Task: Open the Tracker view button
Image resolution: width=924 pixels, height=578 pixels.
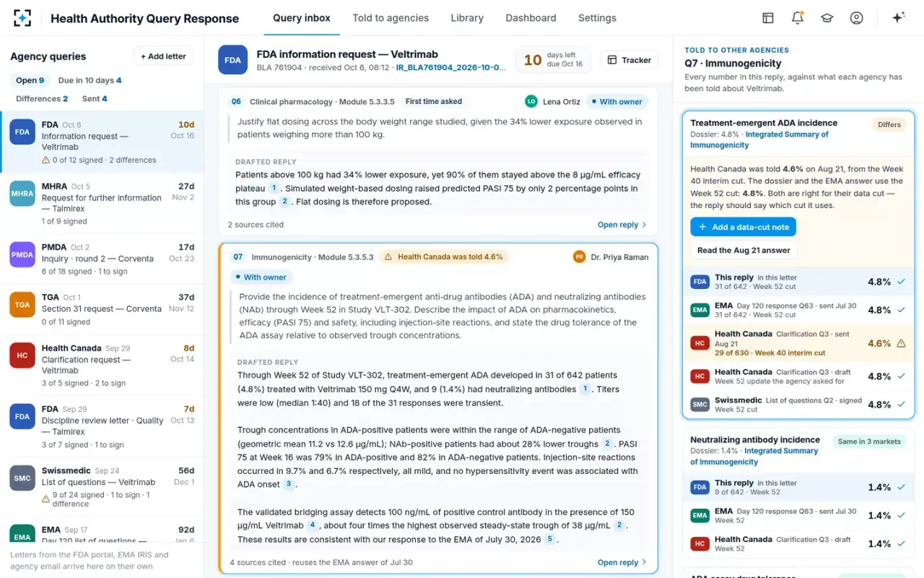Action: point(629,60)
